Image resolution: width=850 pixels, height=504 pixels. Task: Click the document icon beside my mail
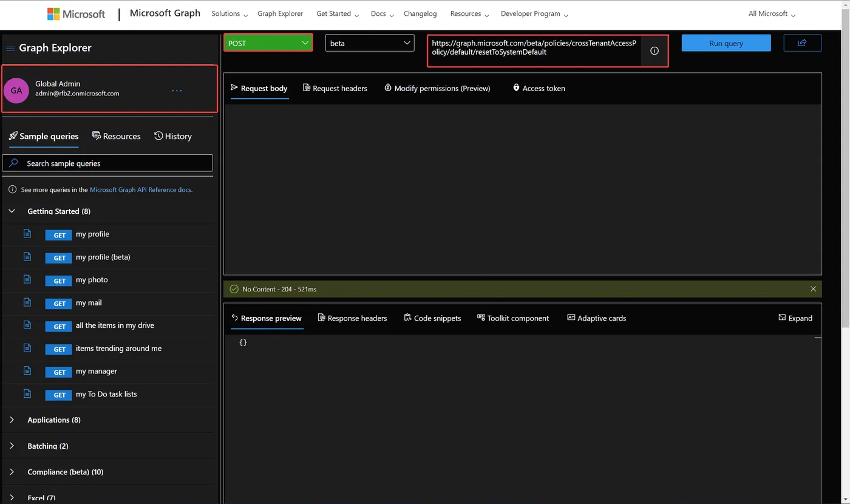tap(27, 302)
